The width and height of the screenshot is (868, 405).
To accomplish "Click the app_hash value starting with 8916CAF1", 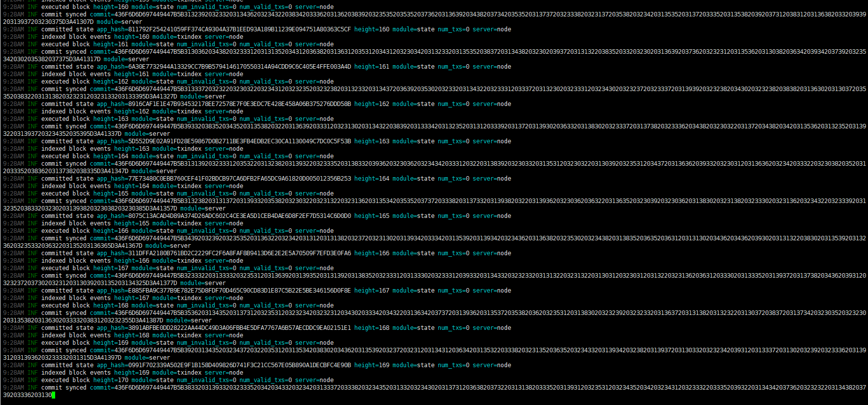I will click(240, 104).
